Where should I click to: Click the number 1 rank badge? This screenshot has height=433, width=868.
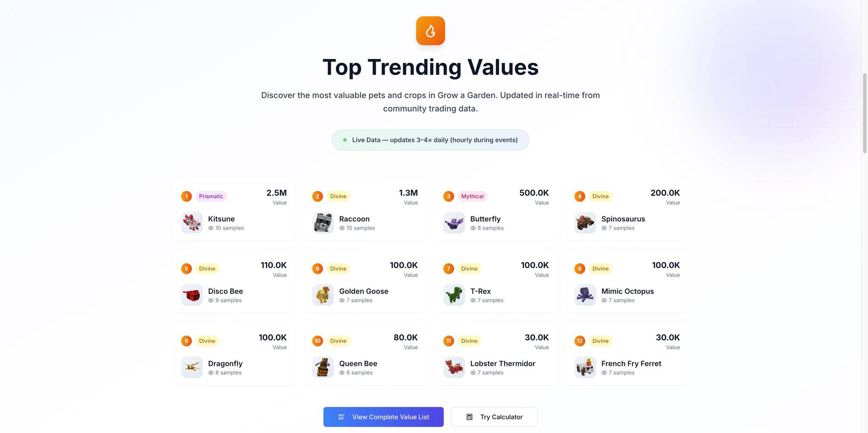[186, 196]
